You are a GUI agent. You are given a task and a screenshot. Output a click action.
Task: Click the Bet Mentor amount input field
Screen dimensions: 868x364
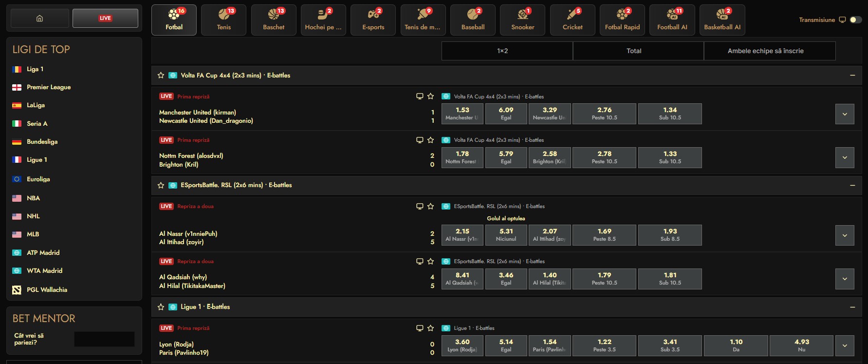[x=104, y=339]
